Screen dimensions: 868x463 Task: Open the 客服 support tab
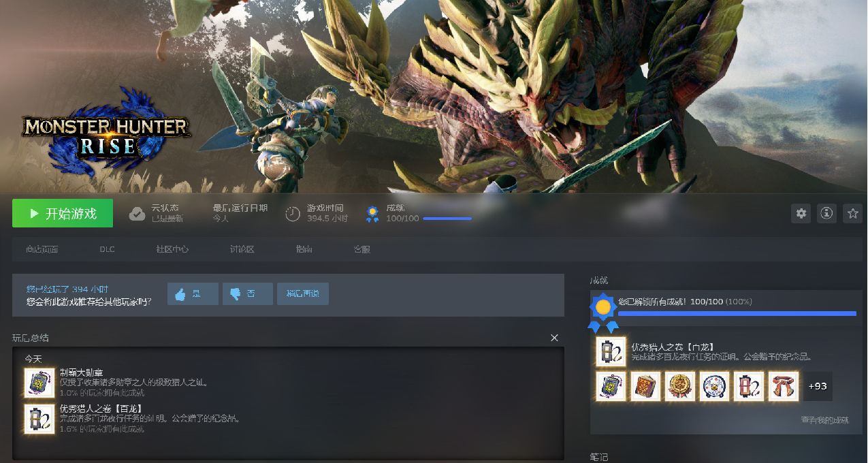361,249
